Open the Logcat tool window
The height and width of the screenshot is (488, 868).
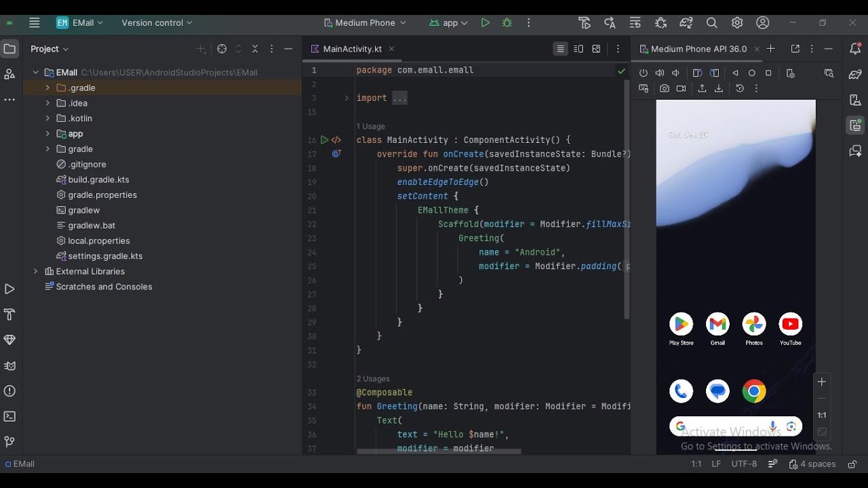(x=9, y=365)
